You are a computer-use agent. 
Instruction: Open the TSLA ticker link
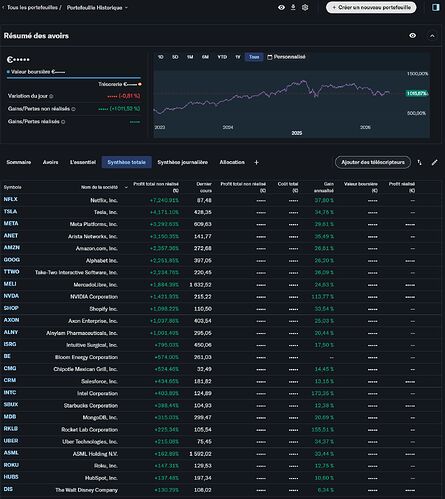[x=10, y=212]
